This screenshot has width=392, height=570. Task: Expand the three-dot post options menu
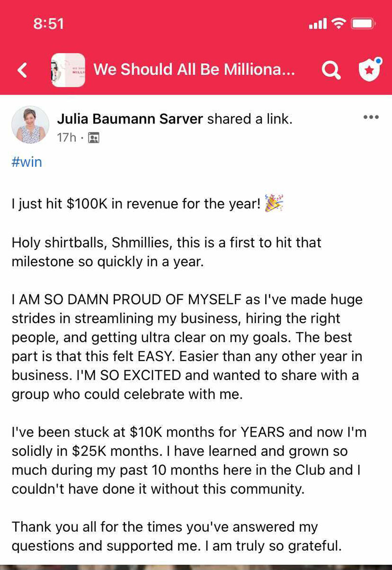[371, 117]
